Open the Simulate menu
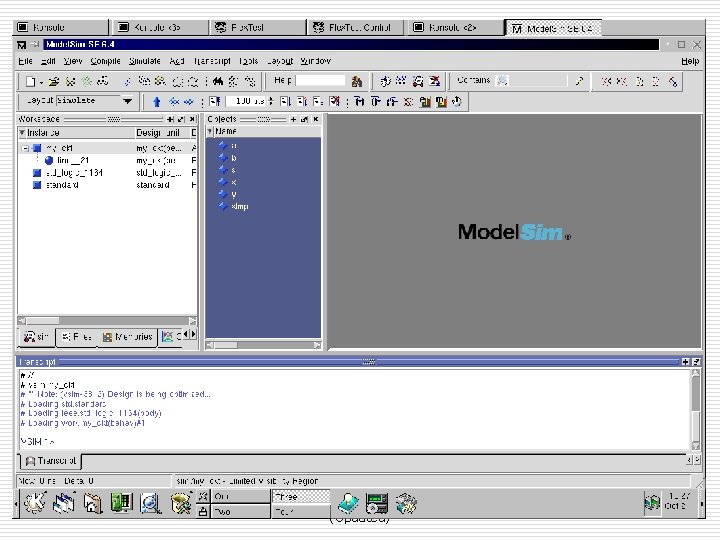 pos(145,61)
